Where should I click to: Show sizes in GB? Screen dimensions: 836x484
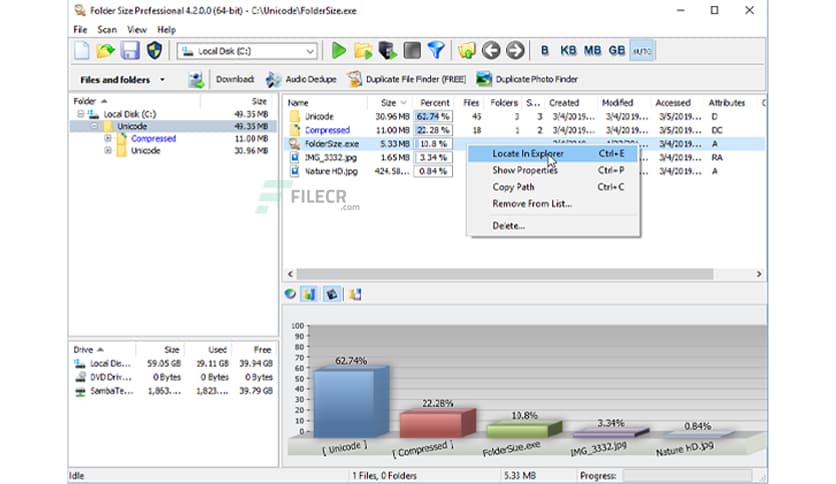point(616,51)
